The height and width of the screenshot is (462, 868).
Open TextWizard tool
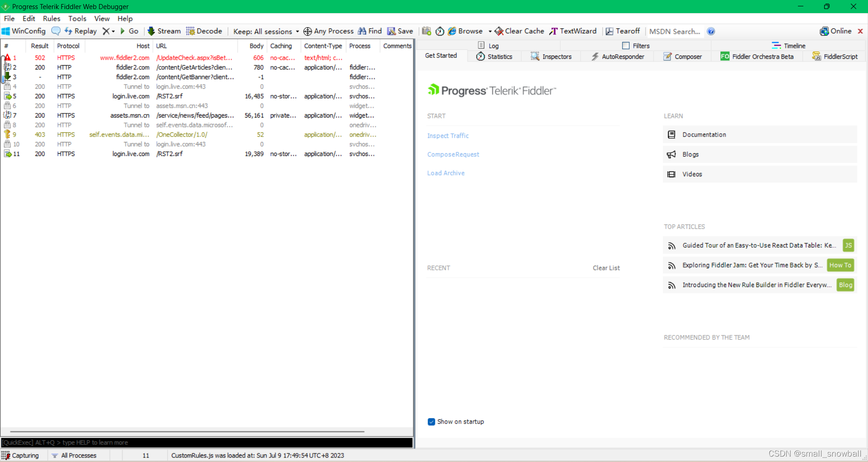573,31
